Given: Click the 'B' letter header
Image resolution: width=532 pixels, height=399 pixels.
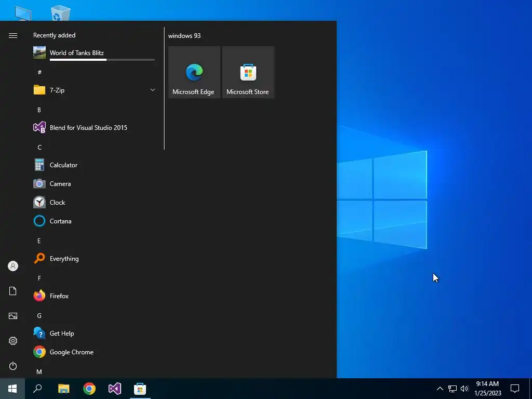Looking at the screenshot, I should 39,110.
